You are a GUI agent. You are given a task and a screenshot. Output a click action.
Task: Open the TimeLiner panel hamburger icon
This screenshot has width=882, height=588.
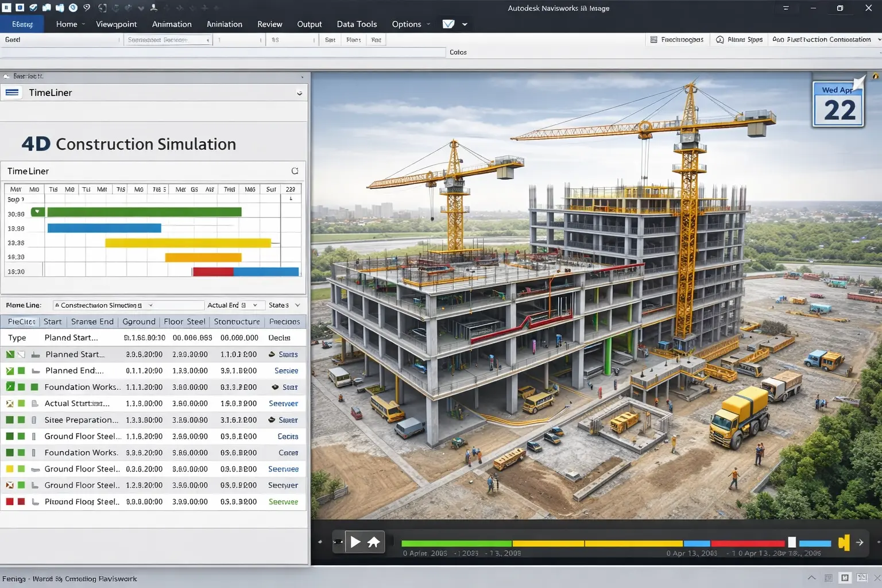pos(12,92)
